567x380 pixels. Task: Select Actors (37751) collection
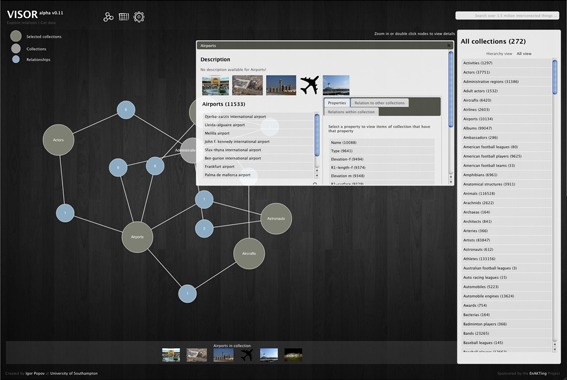506,72
